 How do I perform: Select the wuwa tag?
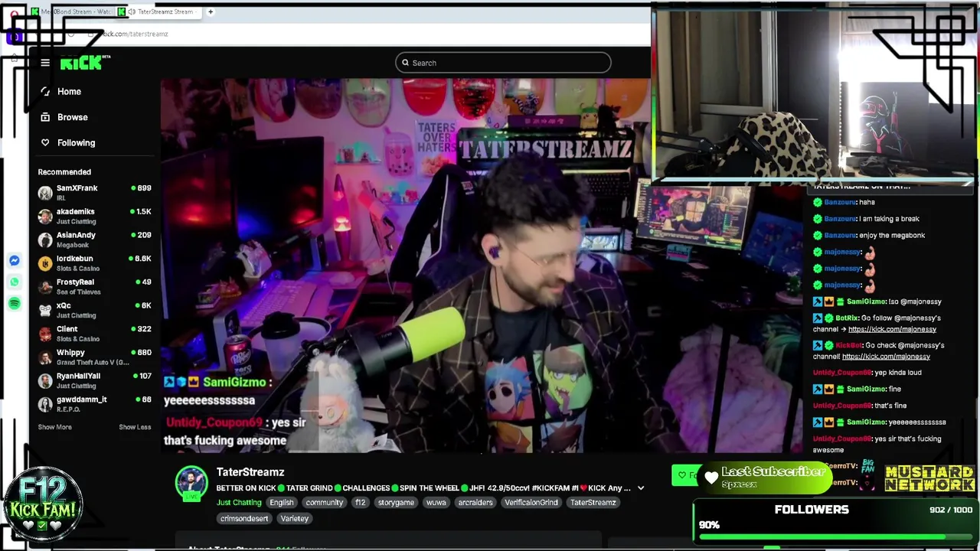436,503
